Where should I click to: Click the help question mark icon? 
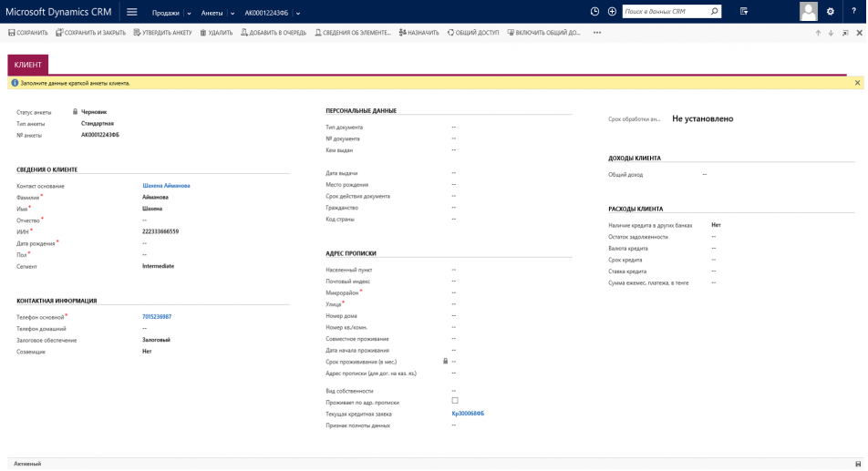pos(853,12)
